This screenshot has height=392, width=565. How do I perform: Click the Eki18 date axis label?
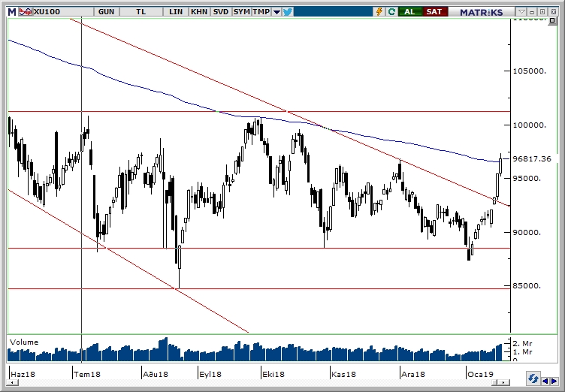click(x=273, y=374)
